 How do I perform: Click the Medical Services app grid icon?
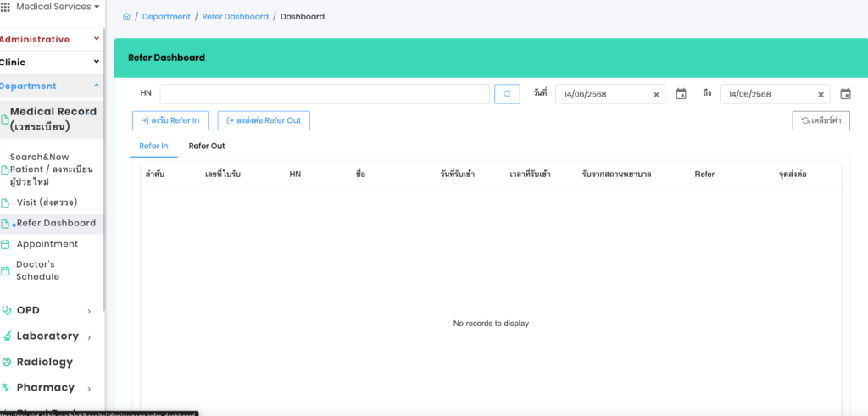6,7
